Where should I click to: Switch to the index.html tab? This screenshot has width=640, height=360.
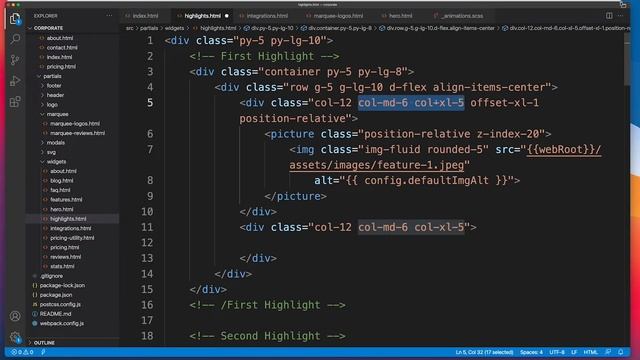pos(145,16)
